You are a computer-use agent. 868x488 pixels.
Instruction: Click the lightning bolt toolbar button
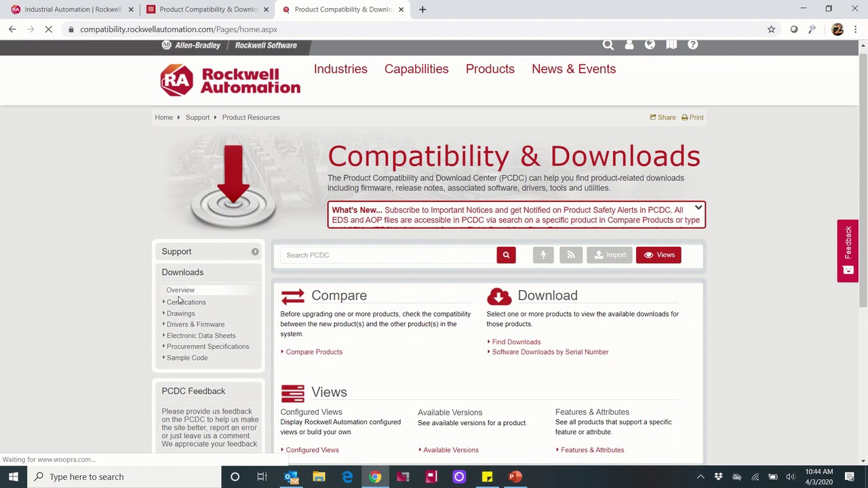[543, 255]
